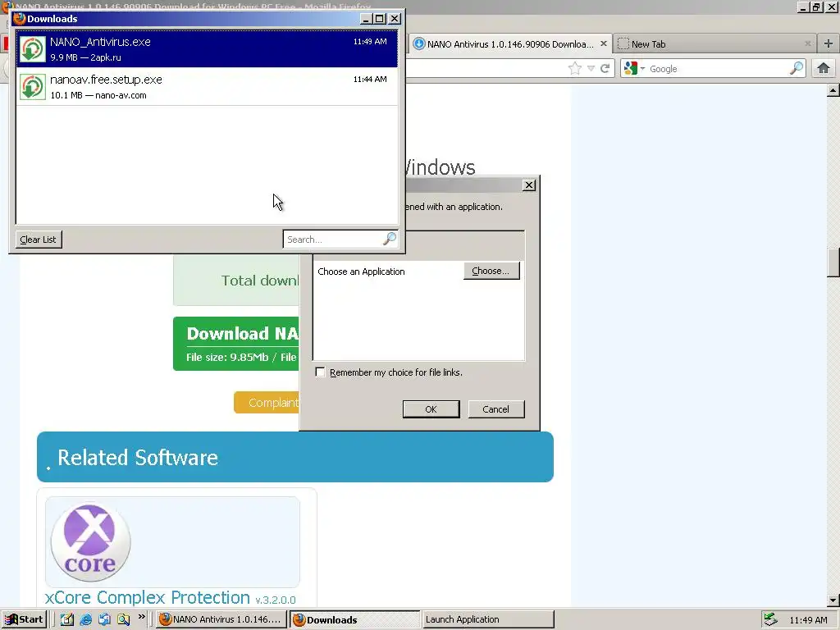Image resolution: width=840 pixels, height=630 pixels.
Task: Click the magnifier icon in Downloads search
Action: (390, 239)
